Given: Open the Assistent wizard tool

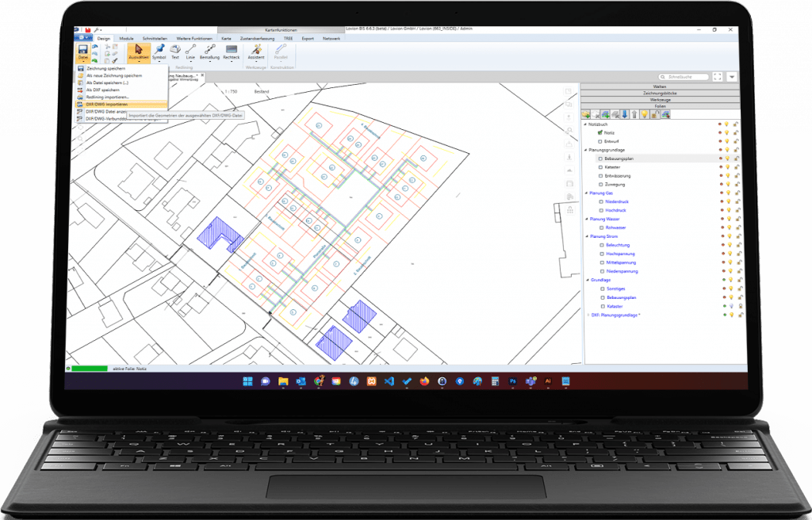Looking at the screenshot, I should click(256, 52).
